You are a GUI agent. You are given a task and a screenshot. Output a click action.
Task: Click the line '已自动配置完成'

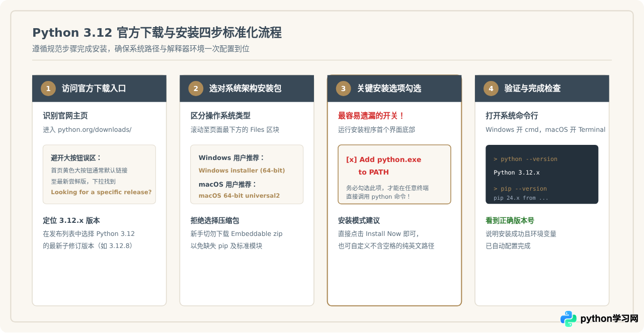(508, 246)
